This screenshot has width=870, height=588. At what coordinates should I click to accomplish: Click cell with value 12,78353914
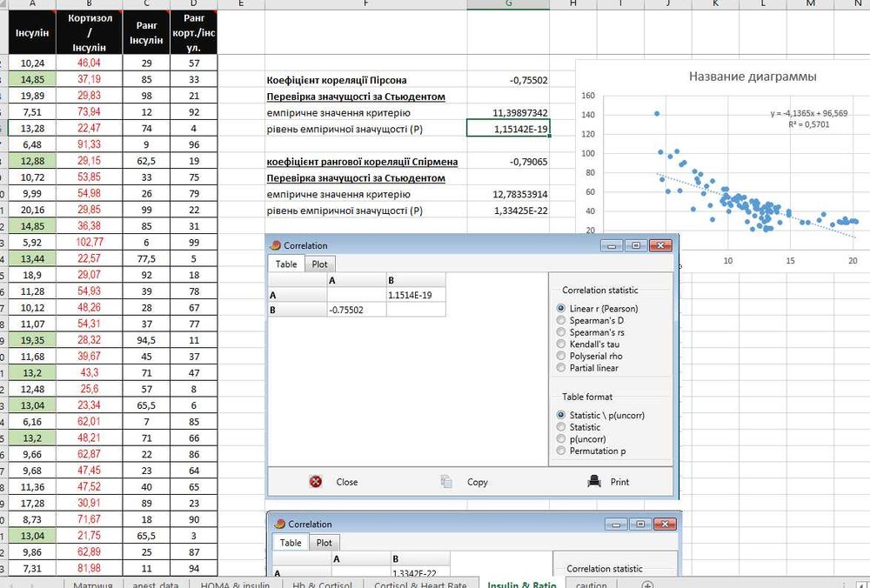[508, 194]
